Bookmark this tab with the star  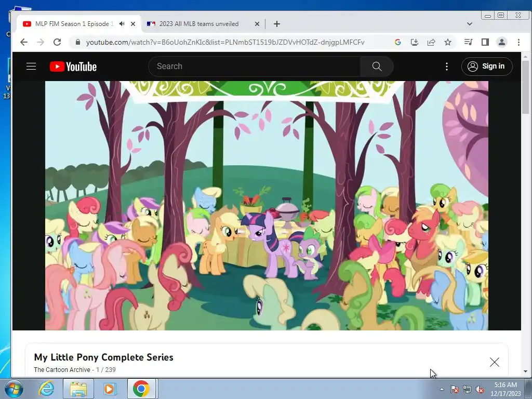tap(448, 42)
